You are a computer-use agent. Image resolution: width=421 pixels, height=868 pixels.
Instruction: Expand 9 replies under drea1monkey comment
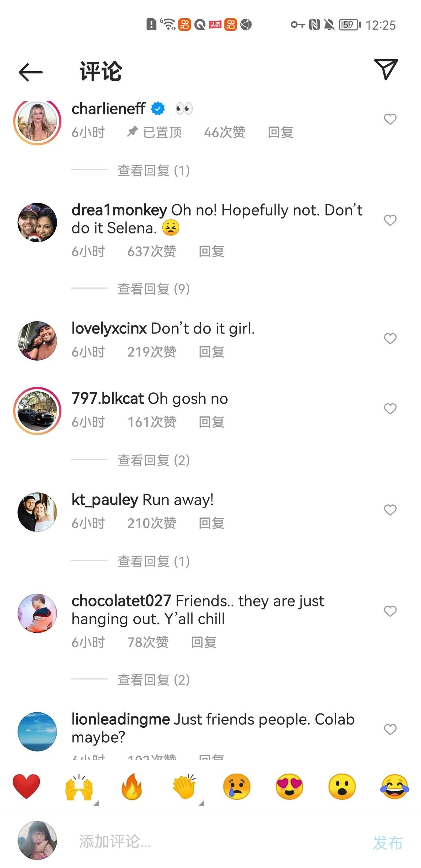tap(153, 289)
